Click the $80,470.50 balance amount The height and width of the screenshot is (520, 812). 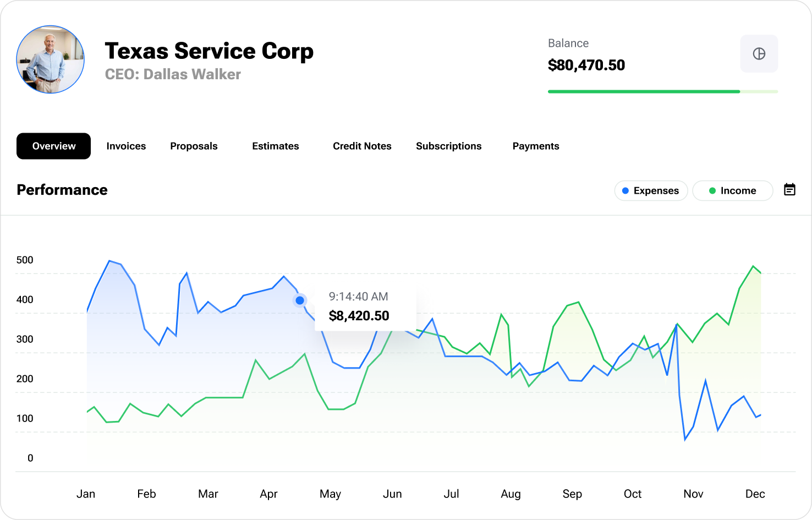[x=586, y=65]
